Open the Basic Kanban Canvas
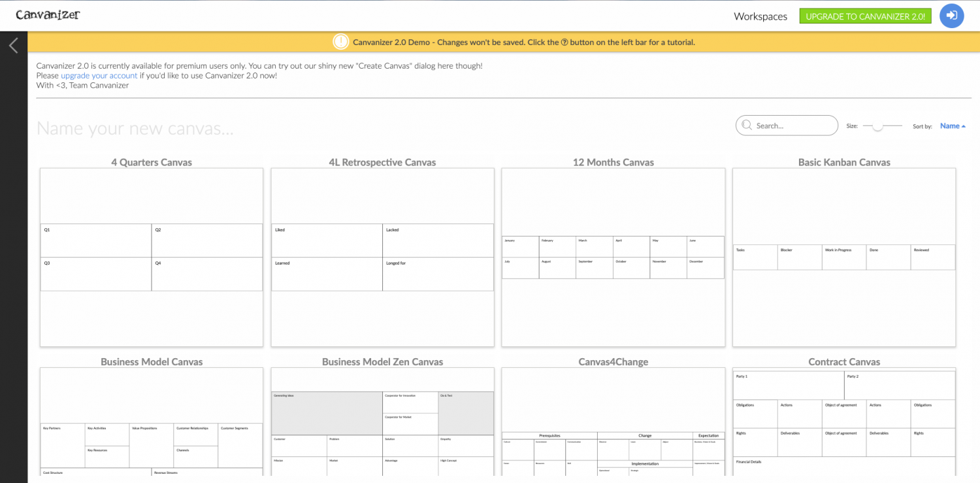Viewport: 980px width, 483px height. [x=844, y=255]
